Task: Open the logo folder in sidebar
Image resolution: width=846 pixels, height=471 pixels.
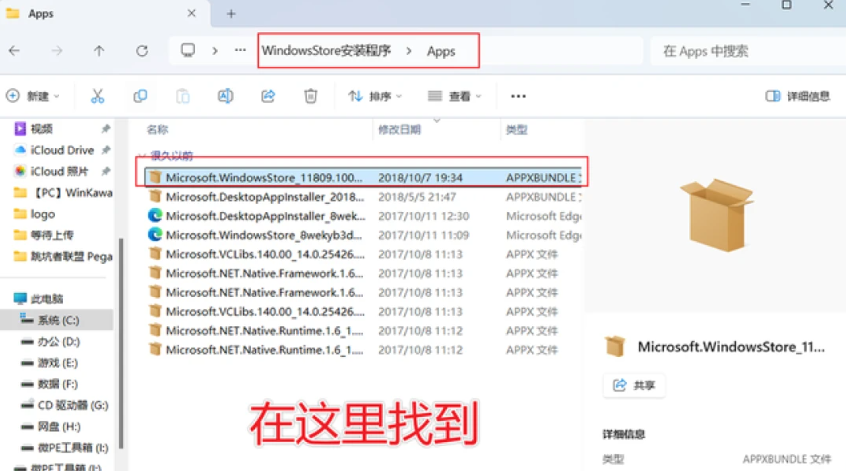Action: [x=35, y=214]
